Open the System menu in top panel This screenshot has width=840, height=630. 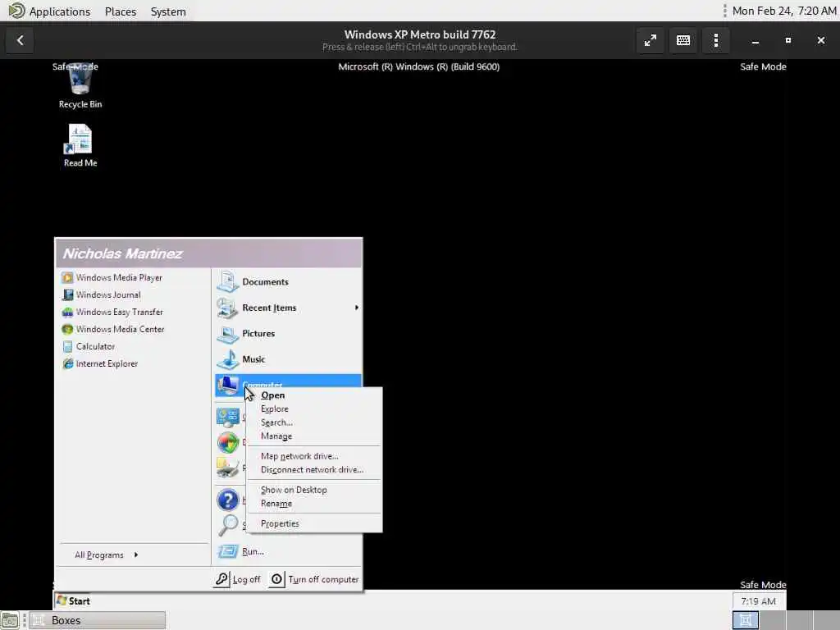click(168, 11)
